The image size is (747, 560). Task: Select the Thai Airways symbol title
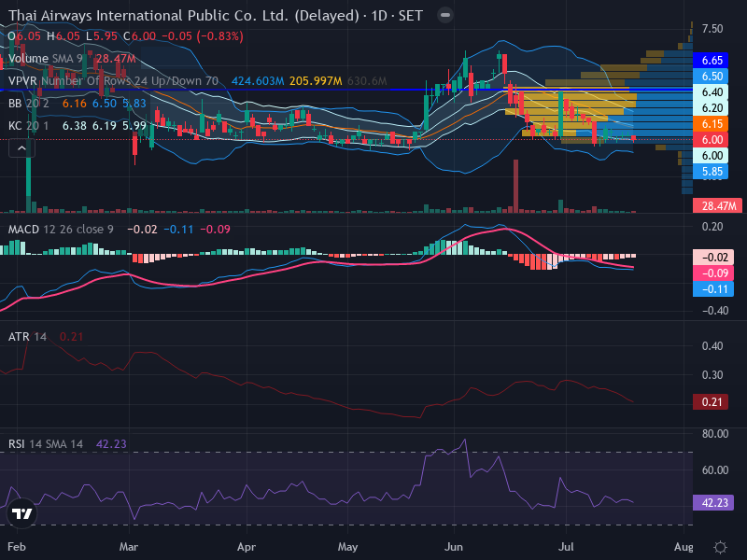(x=216, y=16)
